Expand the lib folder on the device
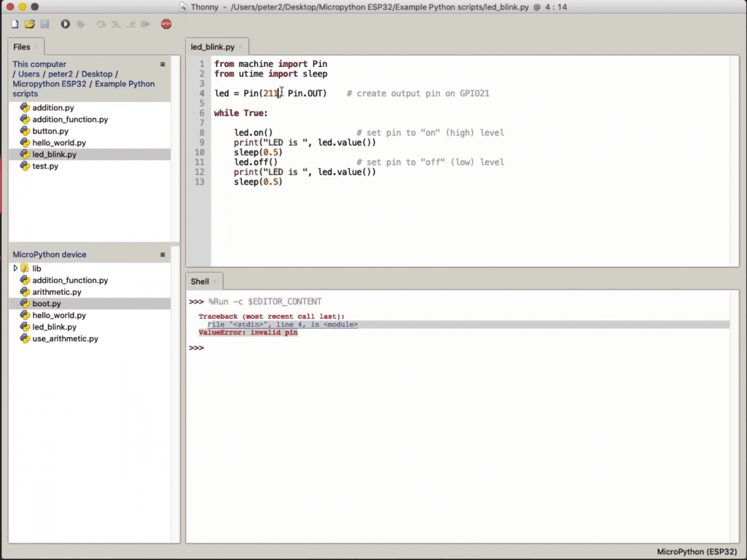747x560 pixels. tap(16, 268)
